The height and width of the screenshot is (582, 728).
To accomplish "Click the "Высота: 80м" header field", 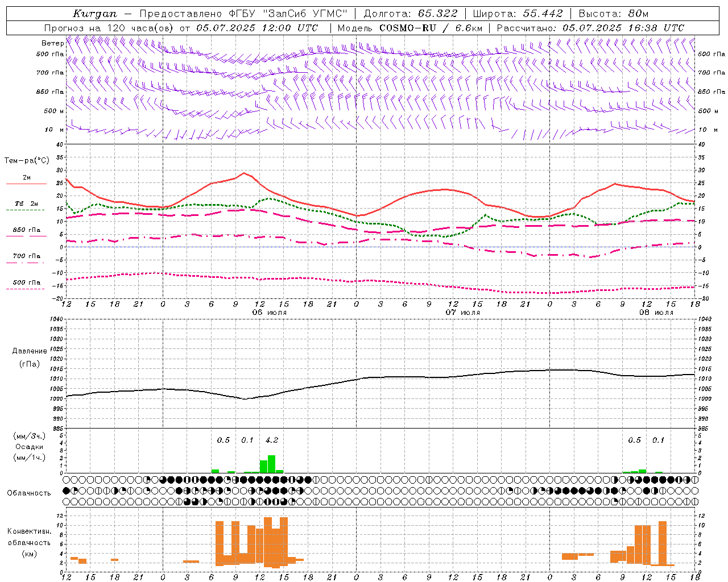I will click(x=614, y=14).
